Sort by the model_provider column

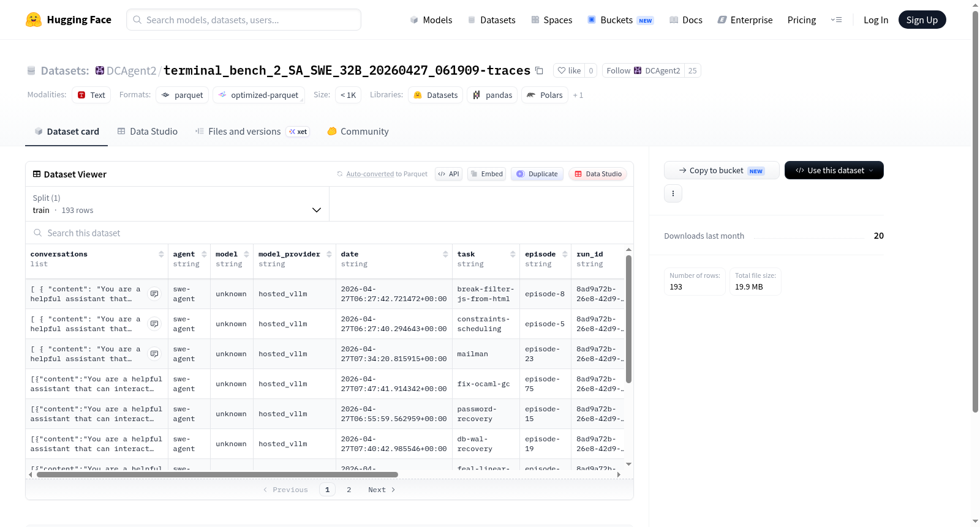coord(329,254)
